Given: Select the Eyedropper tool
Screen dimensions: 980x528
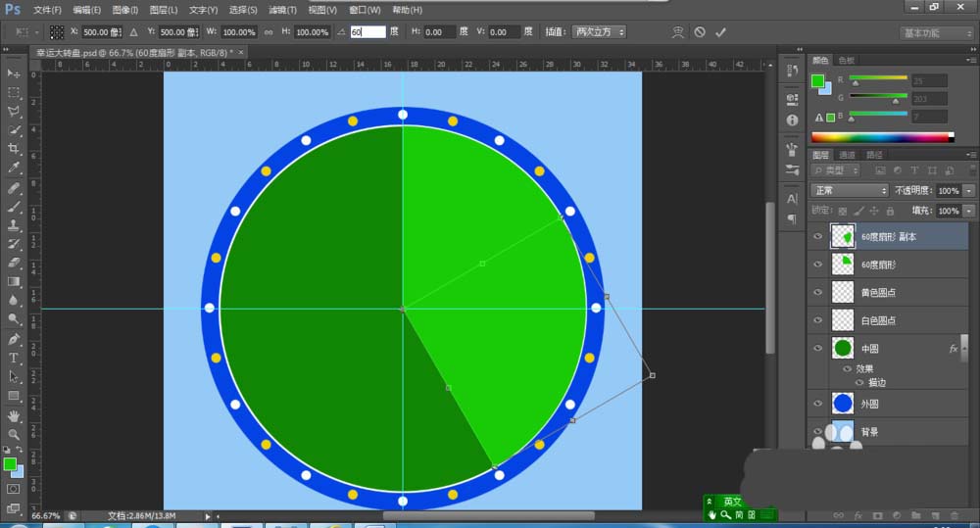Looking at the screenshot, I should [13, 168].
